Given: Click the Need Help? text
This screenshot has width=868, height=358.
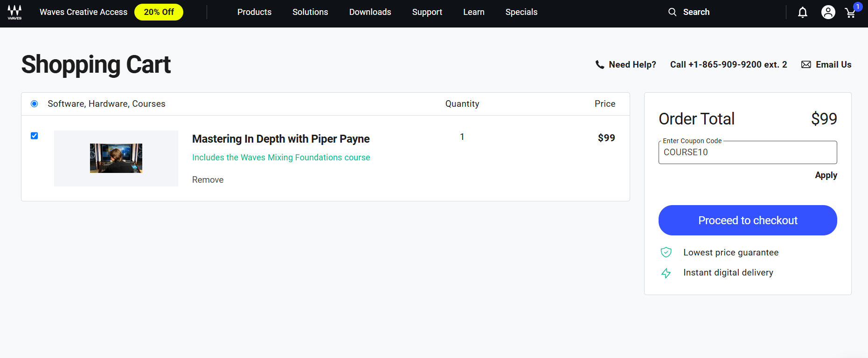Looking at the screenshot, I should [x=632, y=65].
